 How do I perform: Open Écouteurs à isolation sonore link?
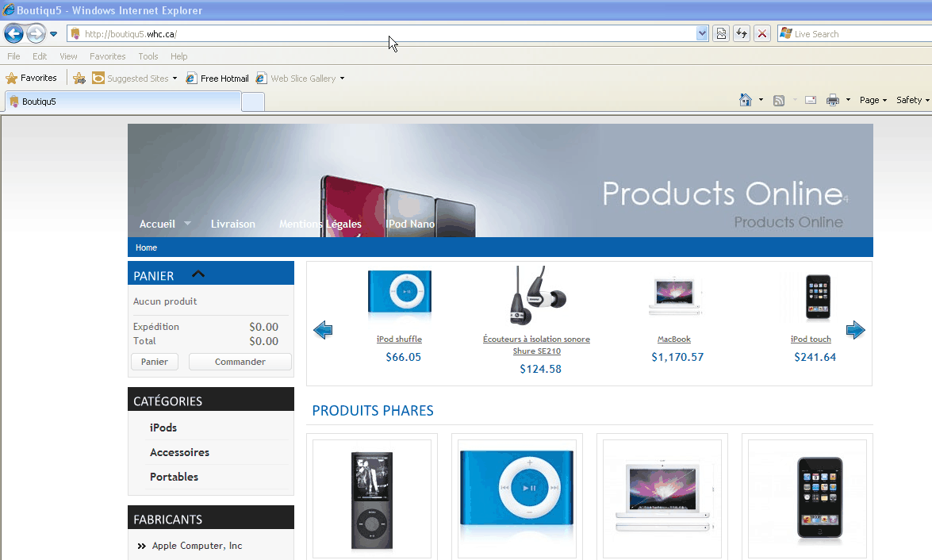(x=537, y=345)
